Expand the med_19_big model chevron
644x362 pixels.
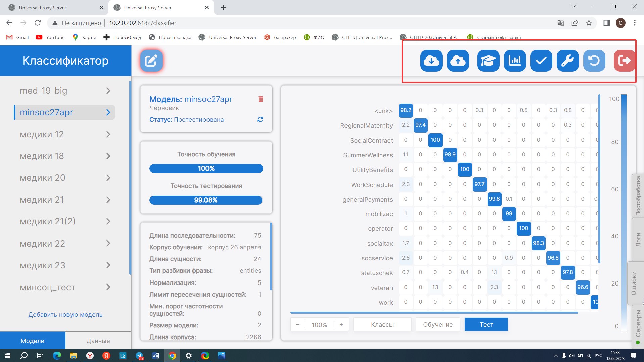coord(108,91)
